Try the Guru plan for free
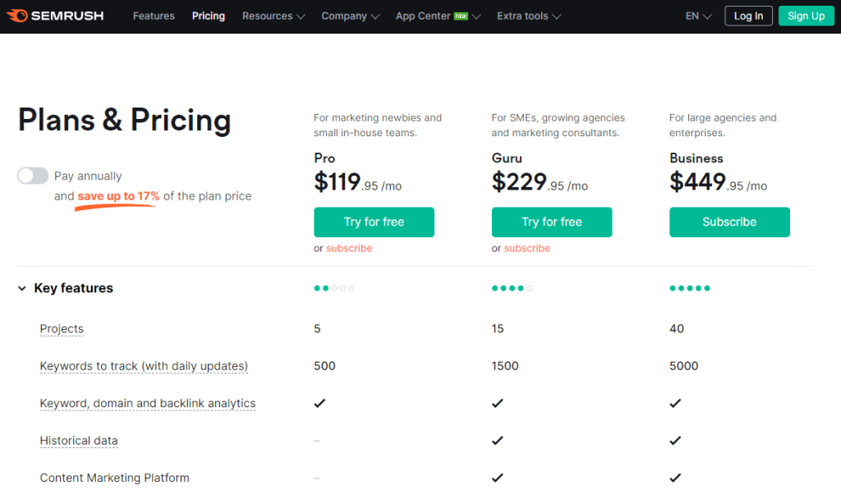Screen dimensions: 841x504 point(551,222)
